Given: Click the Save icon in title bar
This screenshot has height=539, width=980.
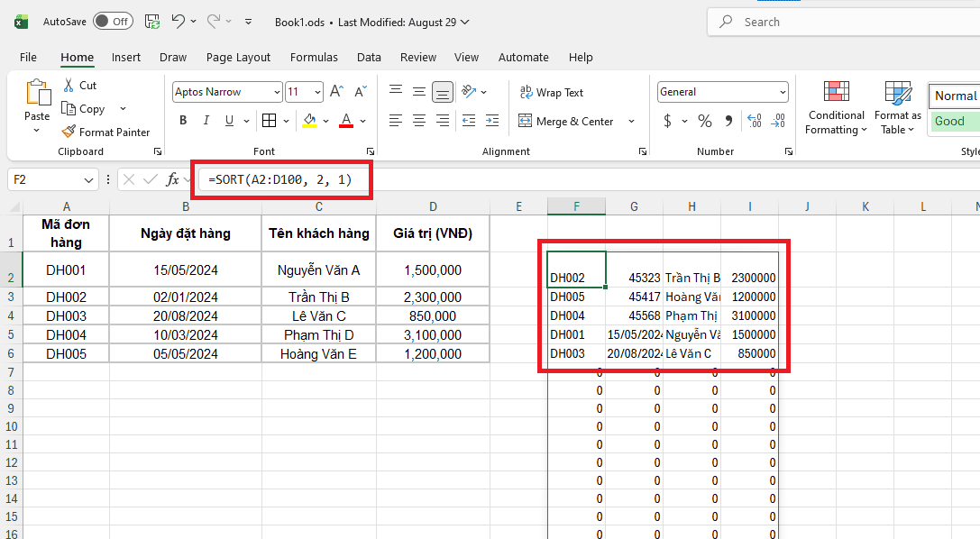Looking at the screenshot, I should [151, 22].
